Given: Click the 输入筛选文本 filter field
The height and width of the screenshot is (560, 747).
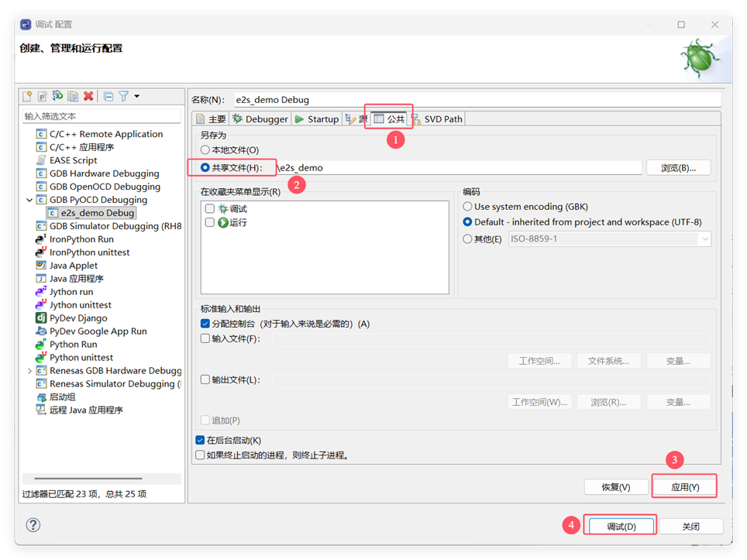Looking at the screenshot, I should [x=102, y=116].
